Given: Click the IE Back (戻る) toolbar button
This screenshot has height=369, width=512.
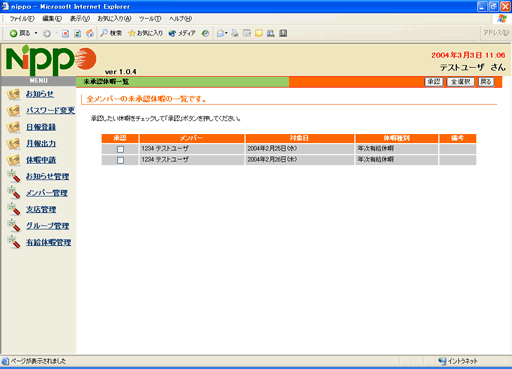Looking at the screenshot, I should [20, 33].
